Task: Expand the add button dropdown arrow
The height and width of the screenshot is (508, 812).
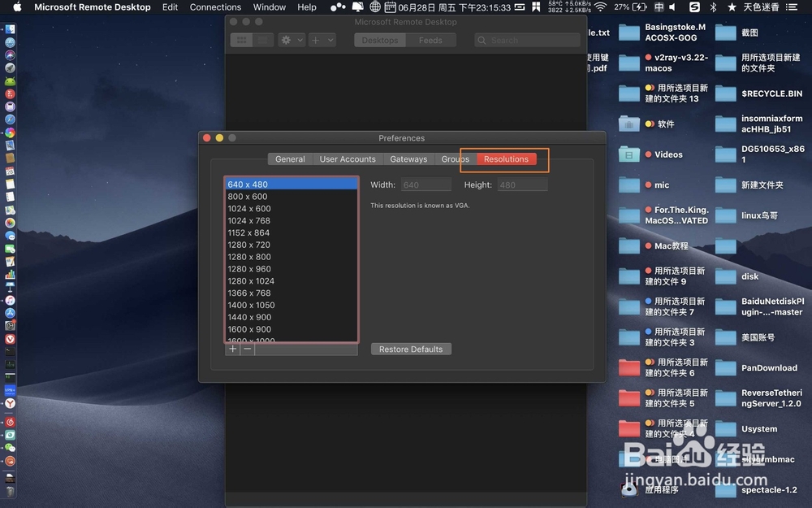Action: (330, 39)
